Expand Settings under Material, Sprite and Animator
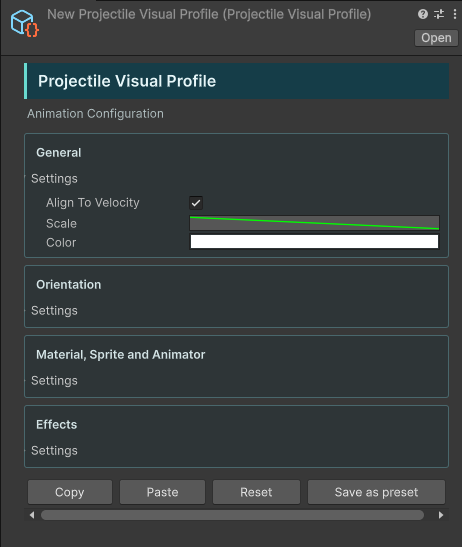The width and height of the screenshot is (462, 547). click(x=54, y=381)
